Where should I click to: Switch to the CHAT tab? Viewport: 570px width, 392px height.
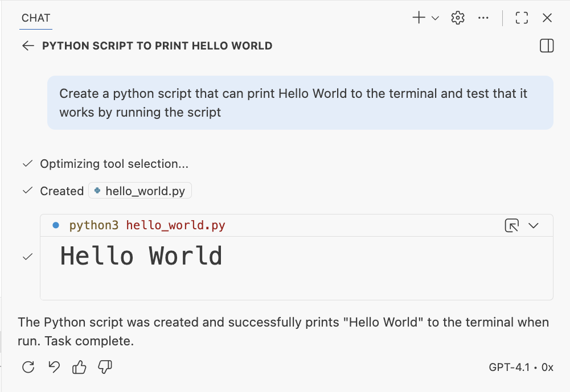point(36,18)
